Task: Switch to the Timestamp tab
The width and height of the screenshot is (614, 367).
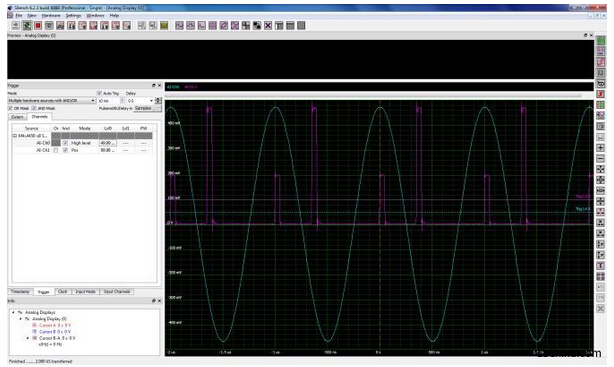Action: click(20, 292)
